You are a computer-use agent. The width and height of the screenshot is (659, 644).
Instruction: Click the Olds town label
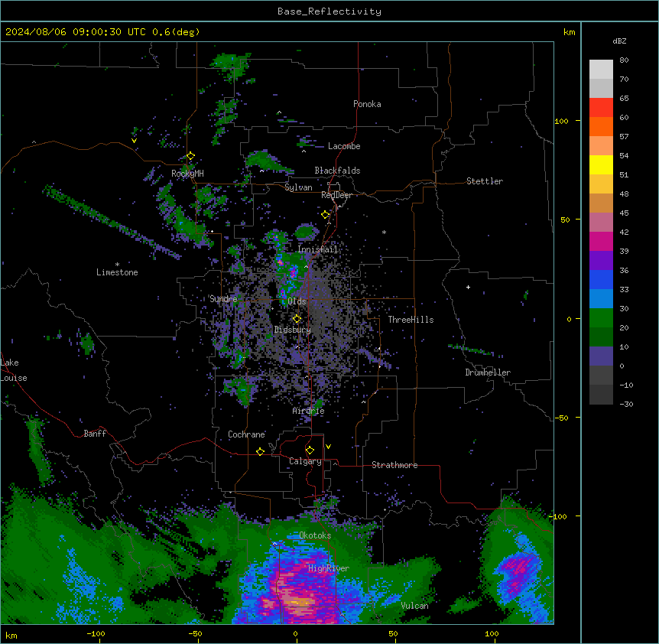pyautogui.click(x=297, y=301)
